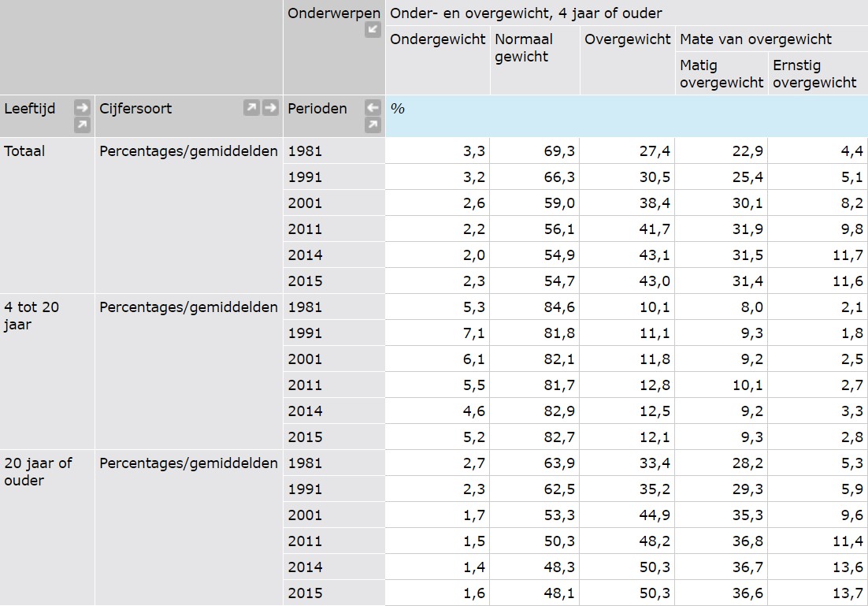Viewport: 868px width, 606px height.
Task: Select the '20 jaar of ouder' row label
Action: pos(38,471)
